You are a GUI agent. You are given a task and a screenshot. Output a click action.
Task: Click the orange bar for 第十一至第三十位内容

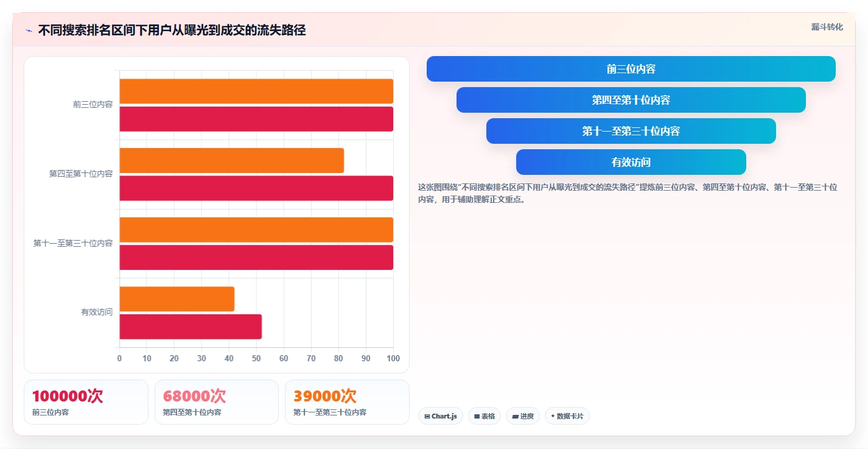click(256, 230)
